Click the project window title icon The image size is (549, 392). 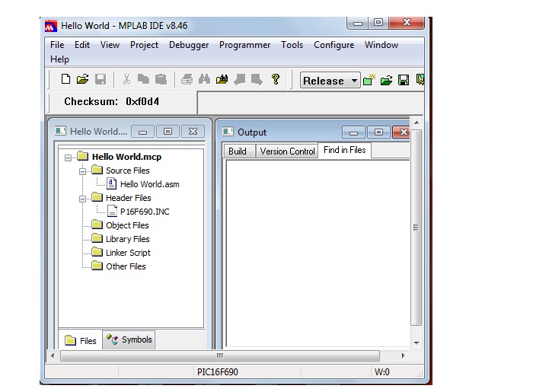[60, 131]
